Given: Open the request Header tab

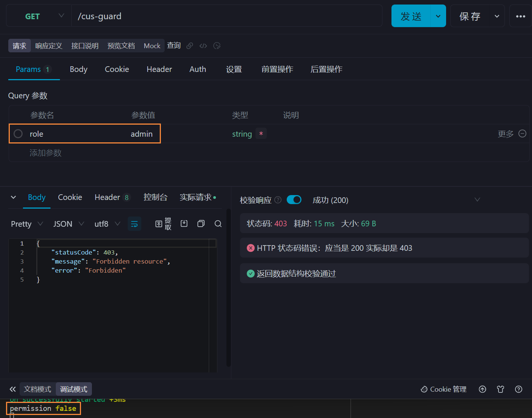Looking at the screenshot, I should pos(159,69).
